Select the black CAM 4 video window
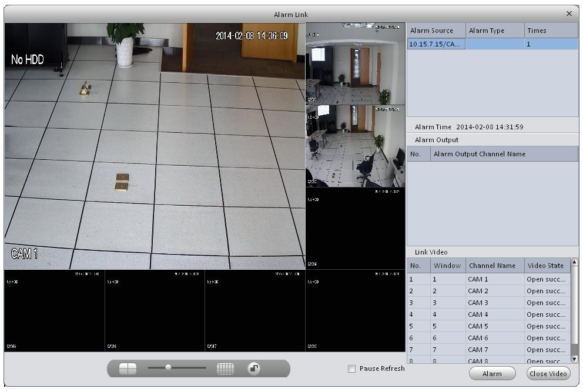Viewport: 583px width, 392px height. tap(356, 229)
